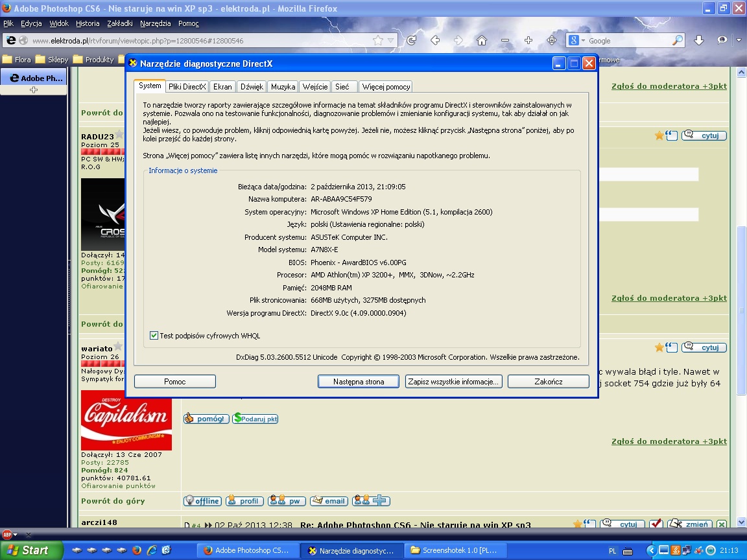Click the Podaruj pkt button
Viewport: 747px width, 560px height.
(255, 419)
